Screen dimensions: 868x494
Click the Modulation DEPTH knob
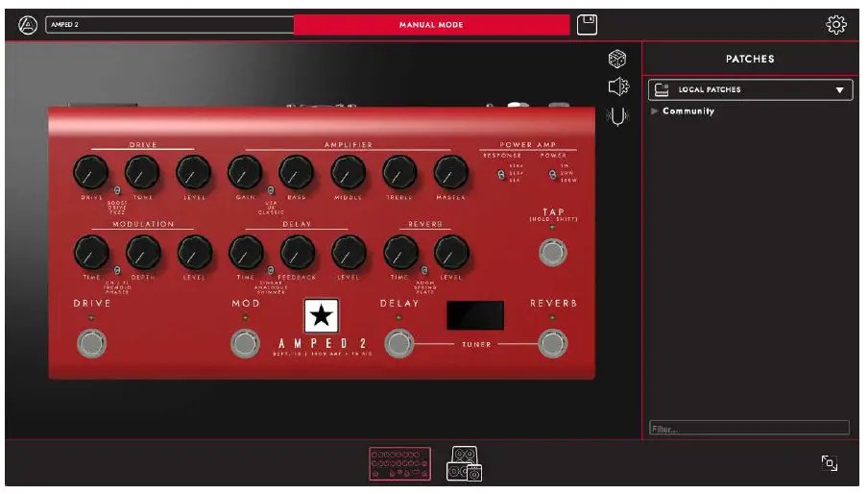click(143, 253)
